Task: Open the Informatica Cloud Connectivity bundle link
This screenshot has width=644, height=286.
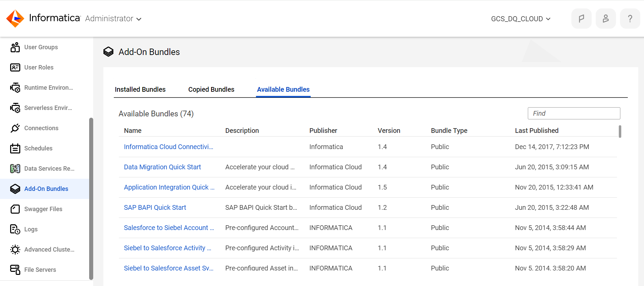Action: point(169,147)
